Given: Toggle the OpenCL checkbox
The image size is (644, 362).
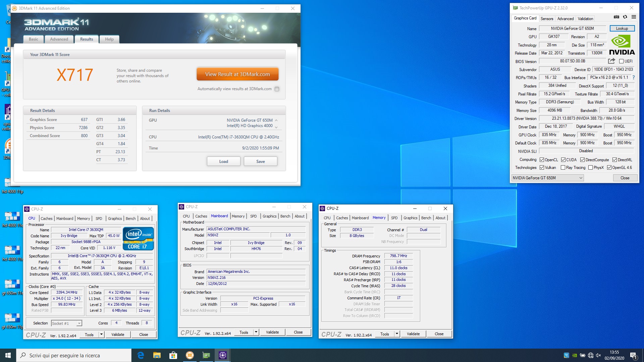Looking at the screenshot, I should [542, 160].
